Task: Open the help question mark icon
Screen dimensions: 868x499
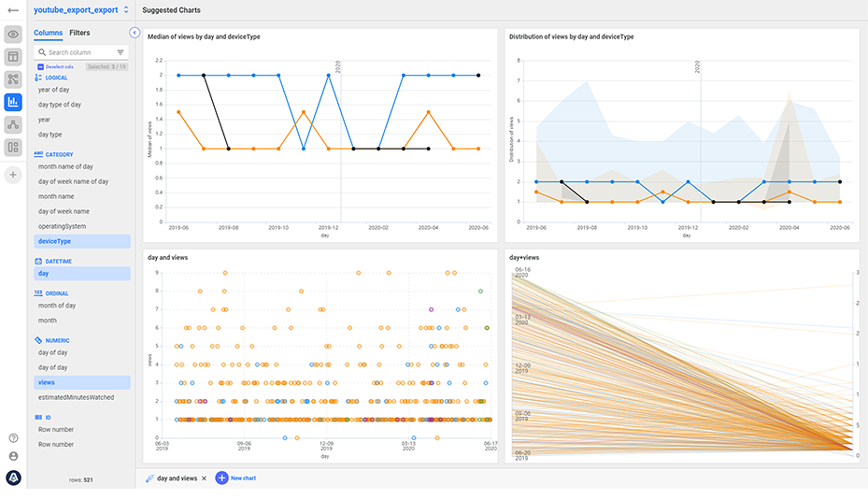Action: click(x=14, y=438)
